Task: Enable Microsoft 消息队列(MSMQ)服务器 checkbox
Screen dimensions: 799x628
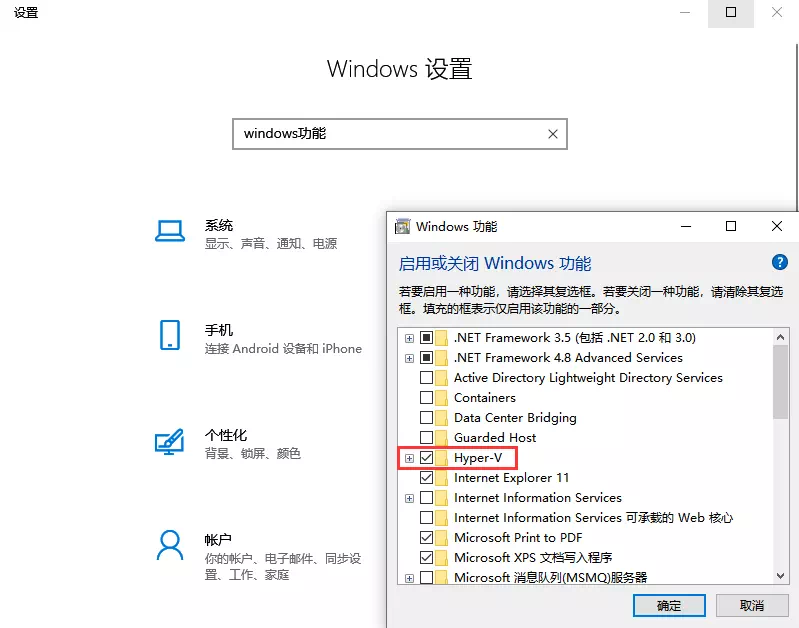Action: [x=427, y=578]
